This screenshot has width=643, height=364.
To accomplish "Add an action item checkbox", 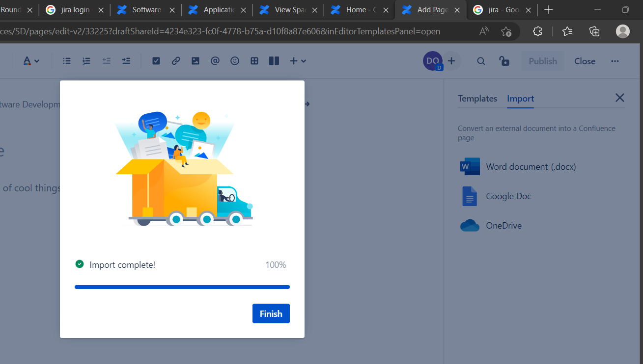I will coord(156,61).
